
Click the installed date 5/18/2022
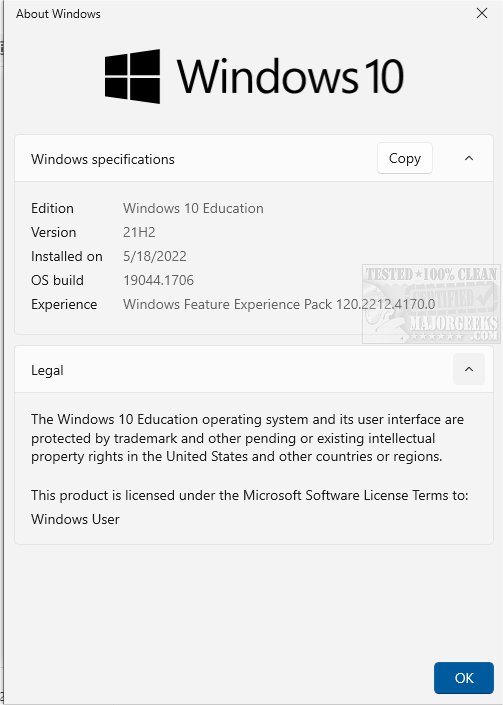[x=155, y=256]
